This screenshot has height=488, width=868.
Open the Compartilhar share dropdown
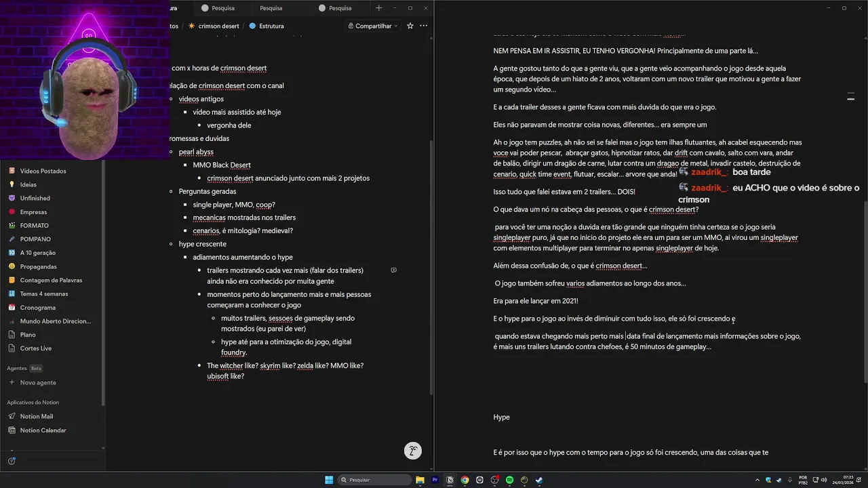(373, 26)
